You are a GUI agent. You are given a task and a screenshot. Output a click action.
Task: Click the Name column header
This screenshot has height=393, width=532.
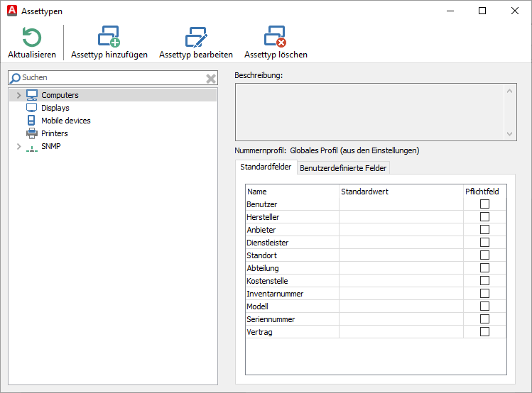[292, 192]
